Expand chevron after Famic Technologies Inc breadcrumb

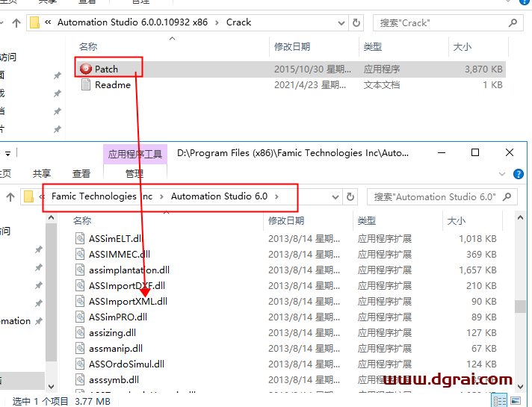pos(161,196)
